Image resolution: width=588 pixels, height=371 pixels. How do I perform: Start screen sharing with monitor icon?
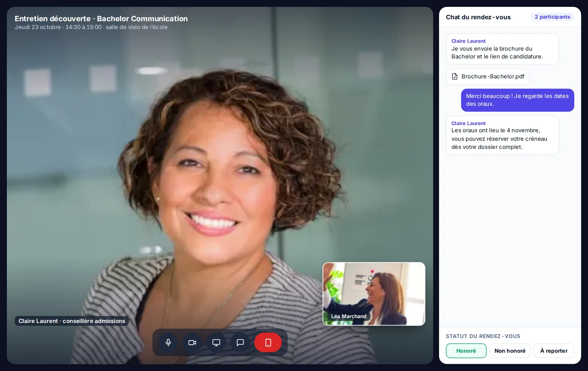[216, 343]
